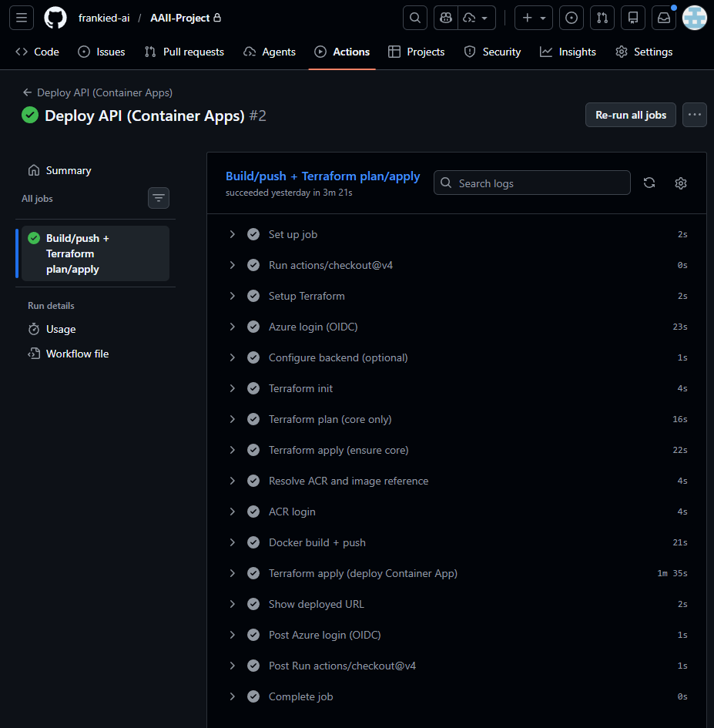This screenshot has height=728, width=714.
Task: Click the Re-run all jobs button
Action: 630,114
